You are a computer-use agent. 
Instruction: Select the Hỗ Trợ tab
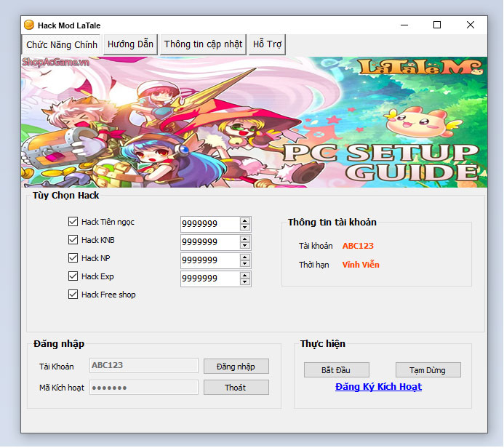(x=267, y=44)
